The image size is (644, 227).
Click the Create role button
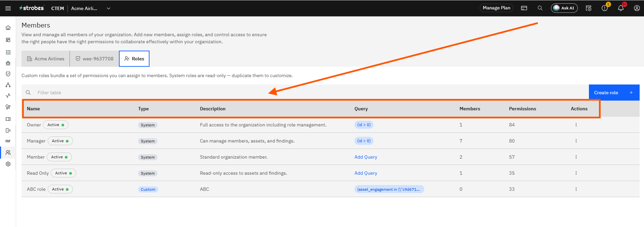click(x=614, y=93)
